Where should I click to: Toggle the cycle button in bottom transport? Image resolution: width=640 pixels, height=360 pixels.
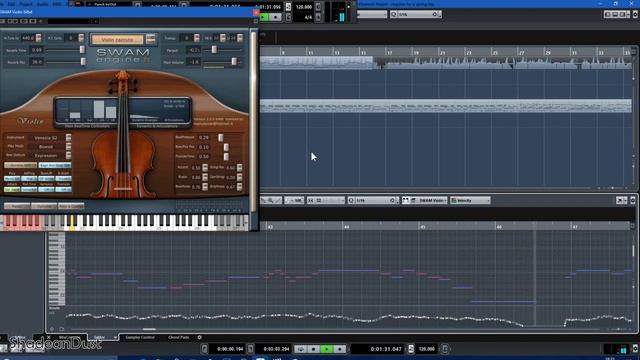pyautogui.click(x=301, y=349)
